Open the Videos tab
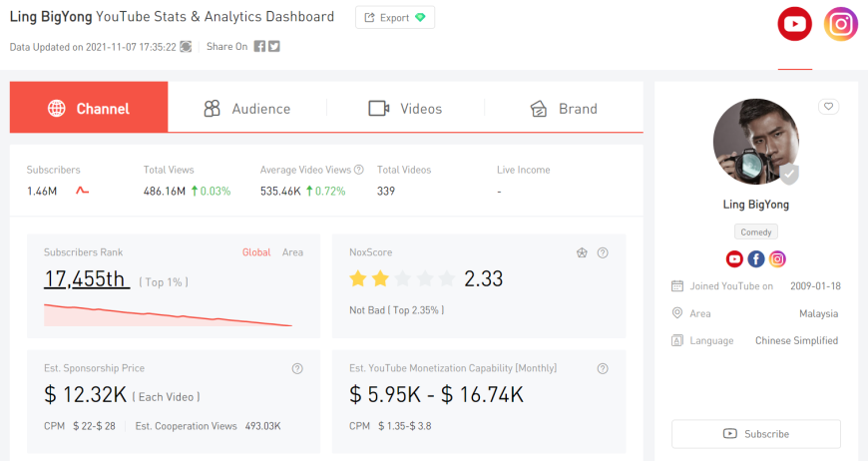Viewport: 868px width, 461px height. coord(405,109)
